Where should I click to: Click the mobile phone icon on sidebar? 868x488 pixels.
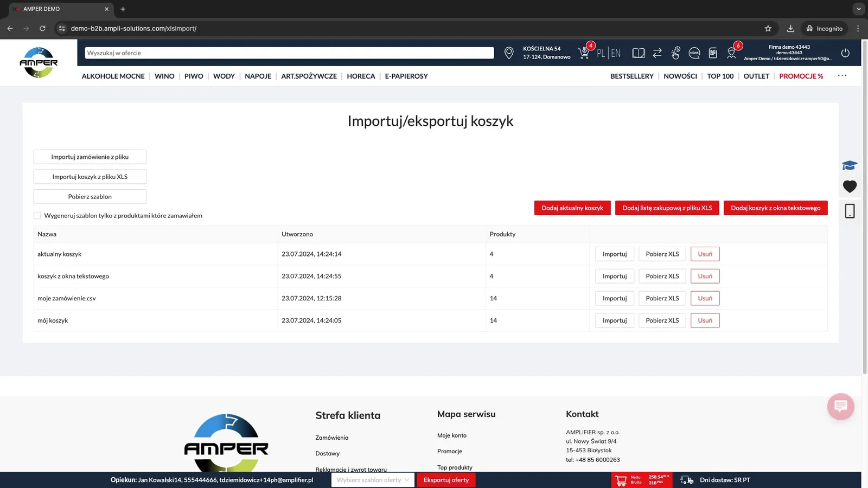tap(850, 211)
